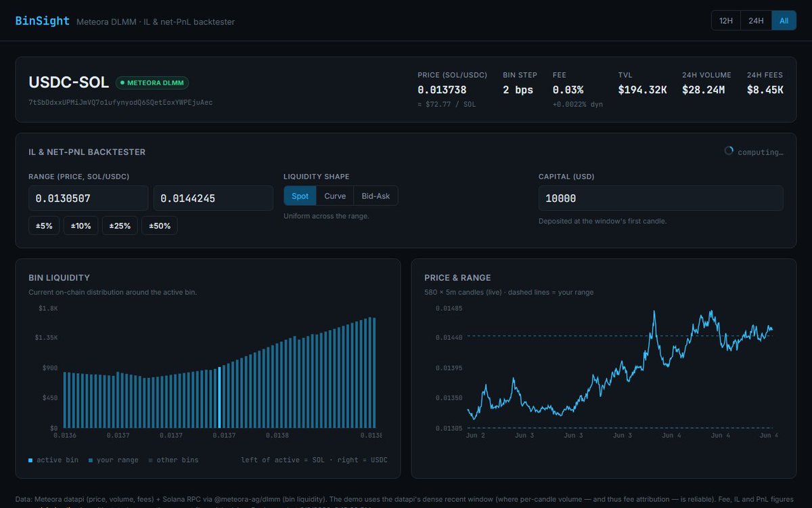Choose the Spot liquidity shape
Screen dimensions: 812x508
pos(300,196)
